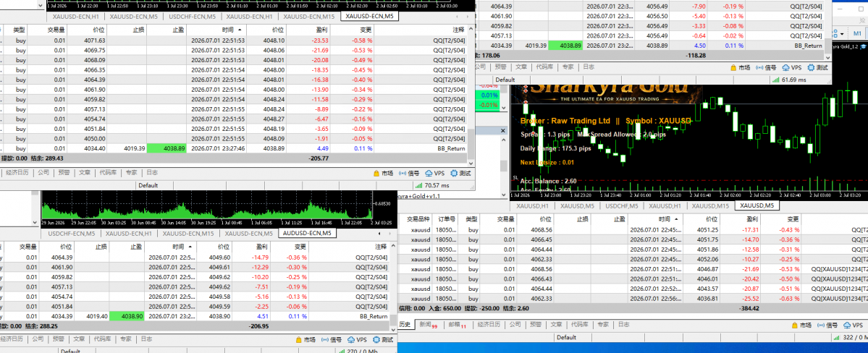The image size is (868, 353).
Task: Click Default status cell in 61.69 ms window
Action: [505, 80]
